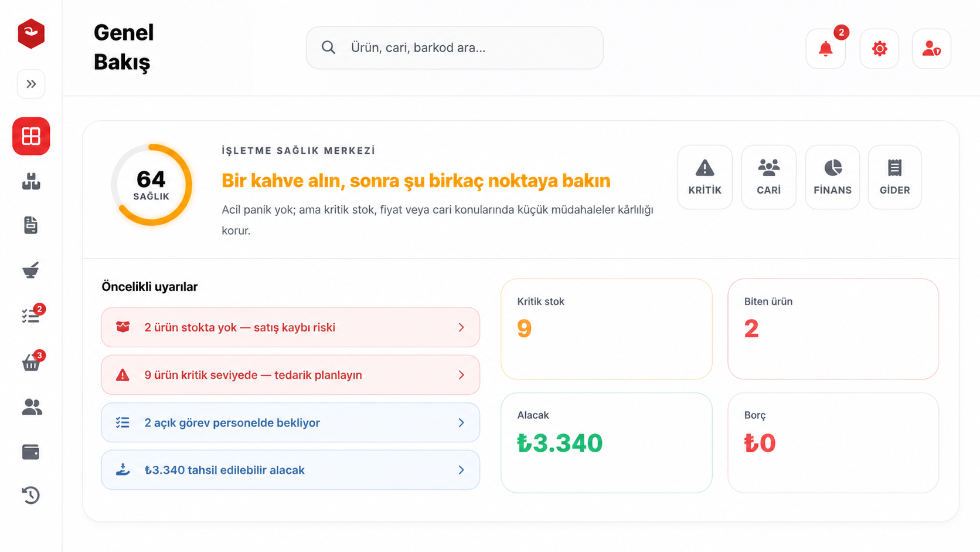Viewport: 980px width, 552px height.
Task: Open the Borç ₺0 card
Action: tap(833, 443)
